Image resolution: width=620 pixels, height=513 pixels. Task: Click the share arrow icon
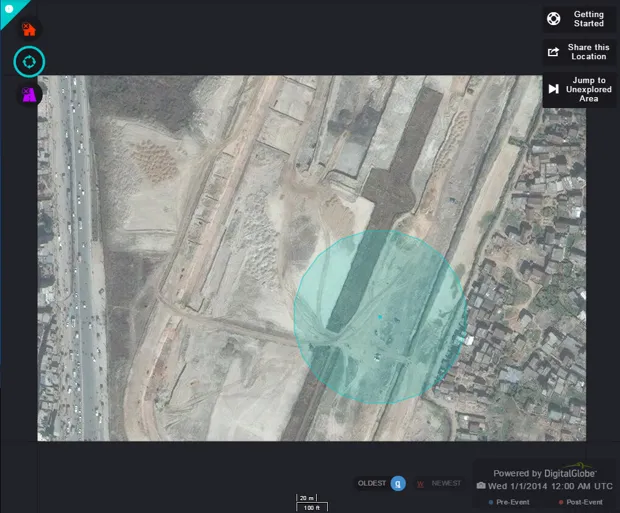click(x=553, y=52)
